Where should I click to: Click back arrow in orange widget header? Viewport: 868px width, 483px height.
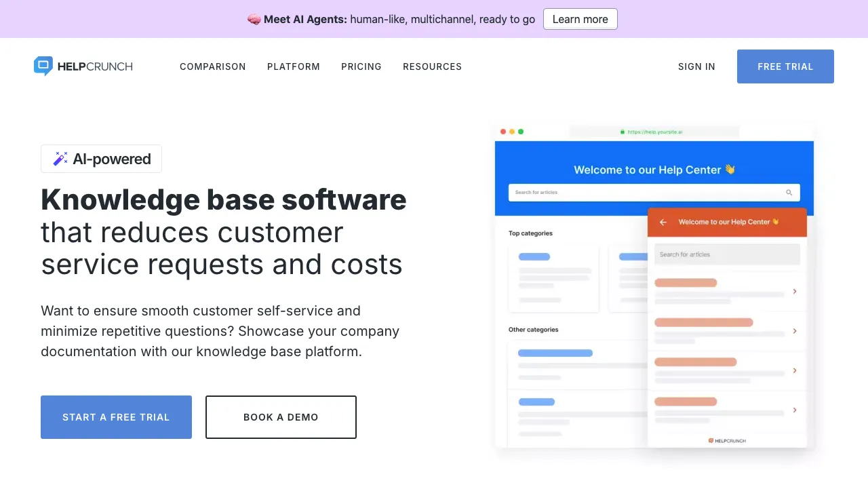pos(663,222)
